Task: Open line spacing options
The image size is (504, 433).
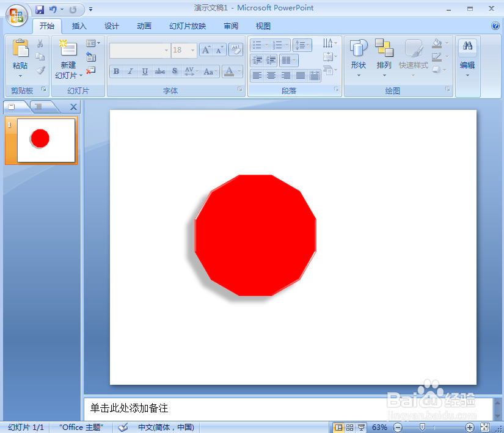Action: 302,45
